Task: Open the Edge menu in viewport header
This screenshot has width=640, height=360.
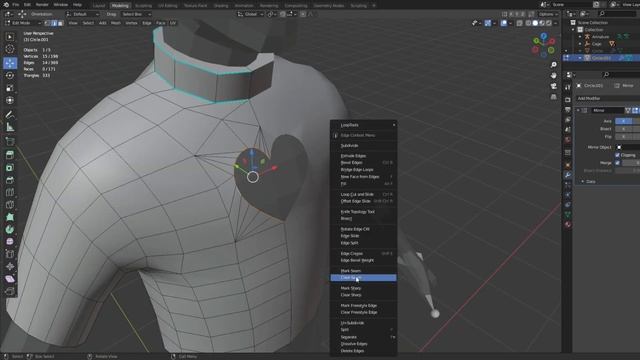Action: 147,23
